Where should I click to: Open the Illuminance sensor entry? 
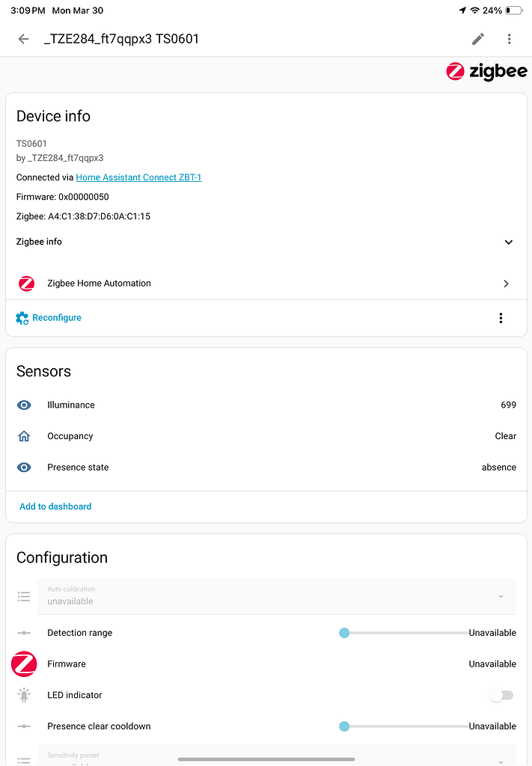(266, 405)
